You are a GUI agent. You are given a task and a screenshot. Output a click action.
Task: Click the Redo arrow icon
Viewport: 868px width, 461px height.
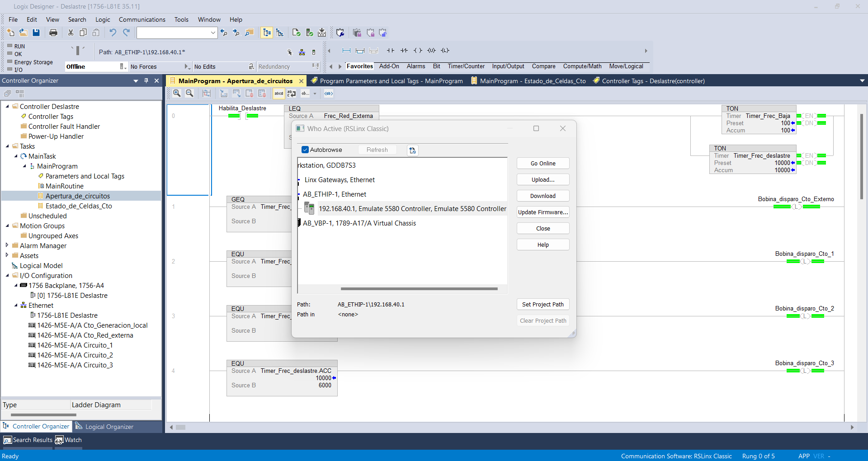[127, 33]
